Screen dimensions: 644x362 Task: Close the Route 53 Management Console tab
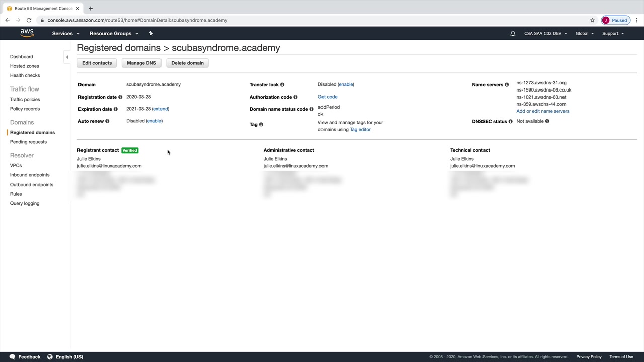(x=77, y=8)
